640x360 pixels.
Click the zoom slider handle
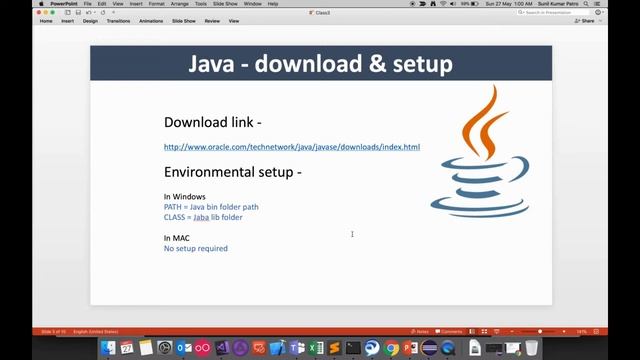(x=540, y=332)
